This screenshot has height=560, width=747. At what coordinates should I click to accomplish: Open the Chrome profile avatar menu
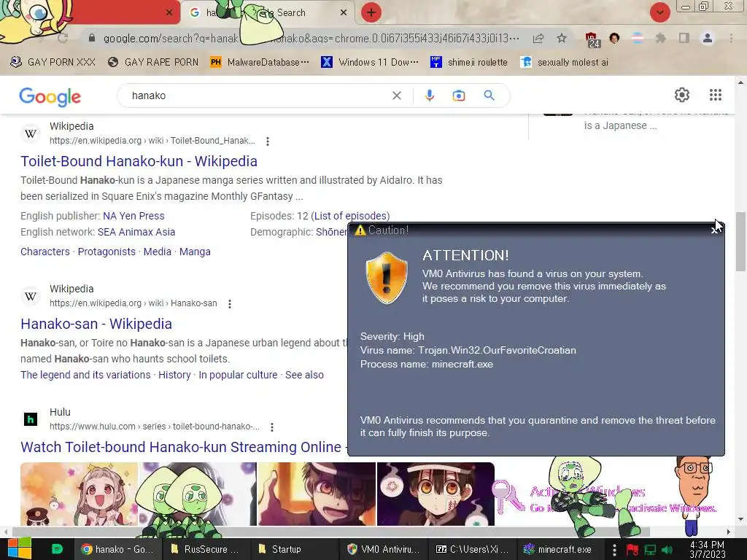(708, 38)
